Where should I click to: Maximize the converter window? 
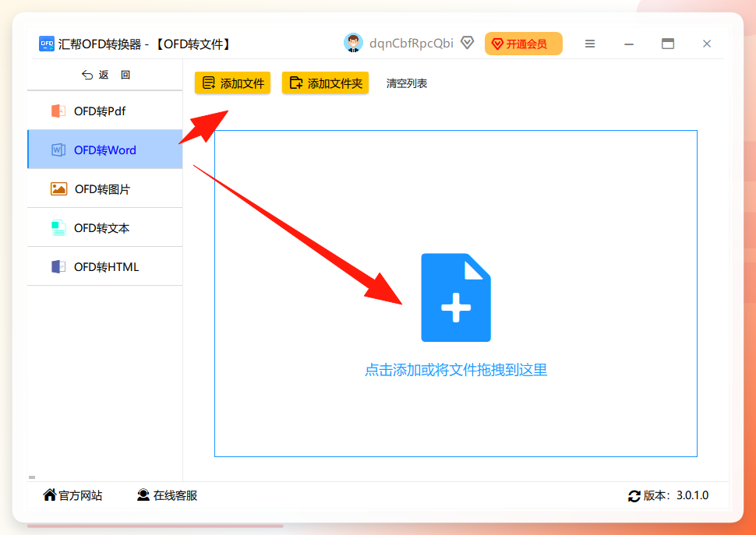[x=668, y=44]
